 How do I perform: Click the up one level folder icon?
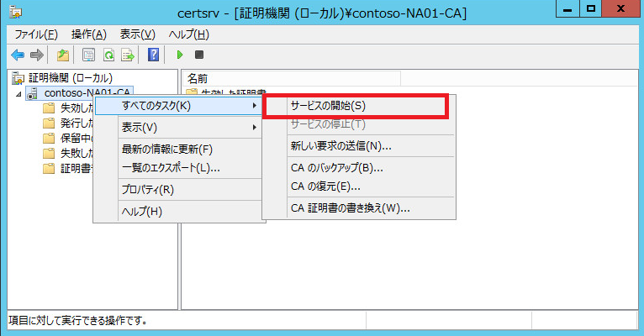point(63,55)
